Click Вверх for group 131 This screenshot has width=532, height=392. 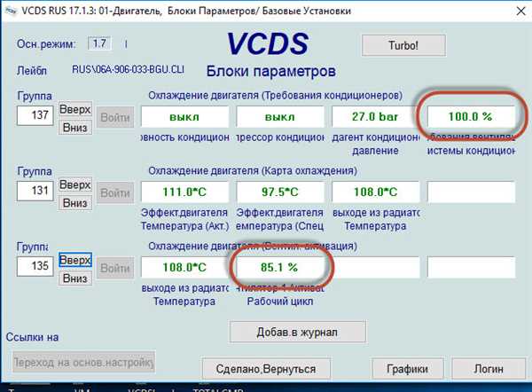[75, 184]
